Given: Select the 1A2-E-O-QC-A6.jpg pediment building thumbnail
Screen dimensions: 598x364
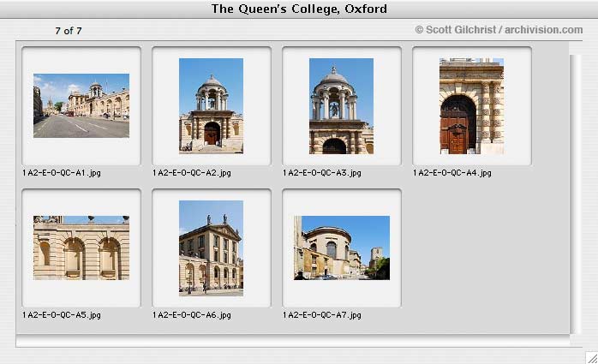Looking at the screenshot, I should pos(211,248).
